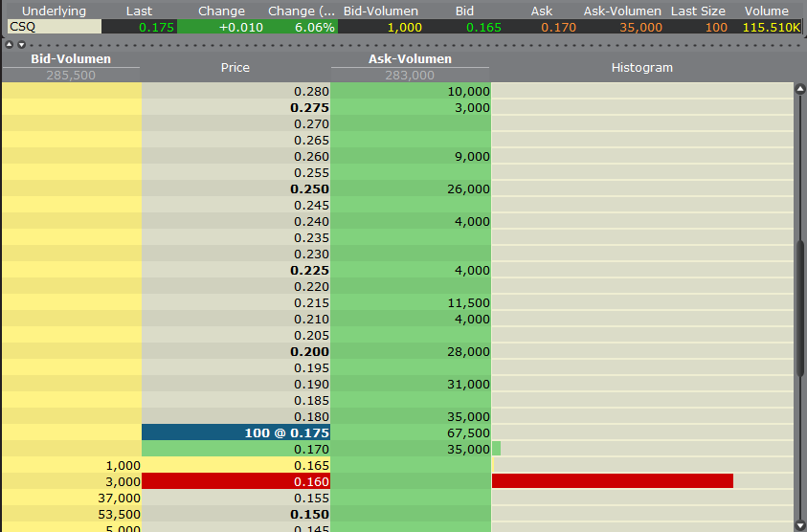807x532 pixels.
Task: Click the ask volume 28,000 cell
Action: pyautogui.click(x=411, y=351)
